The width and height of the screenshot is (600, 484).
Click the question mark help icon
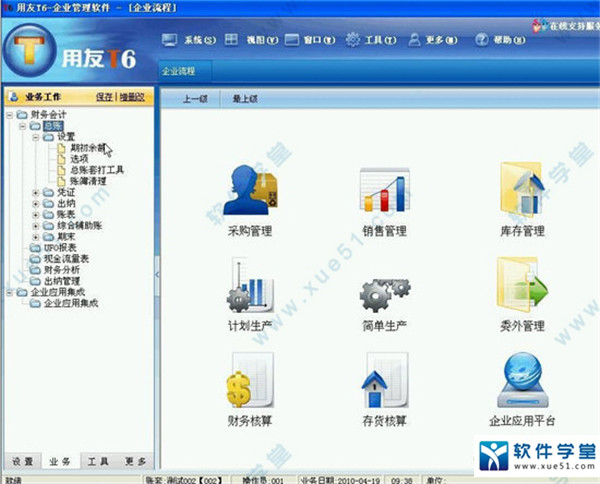[x=481, y=39]
